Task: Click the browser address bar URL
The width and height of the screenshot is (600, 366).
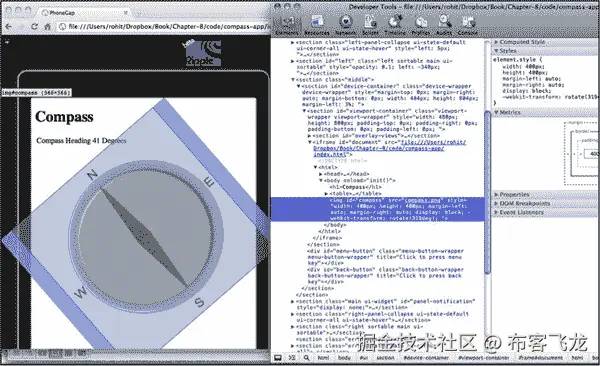Action: (169, 26)
